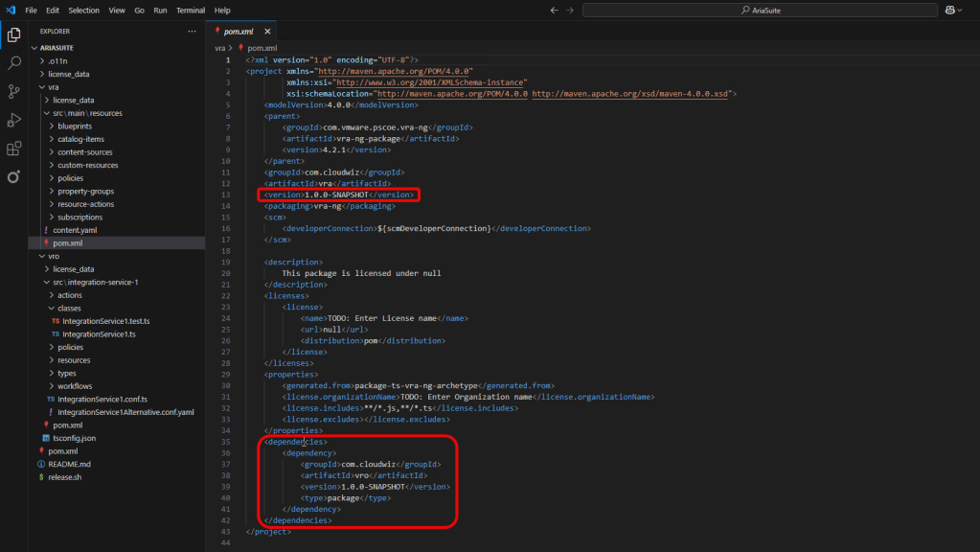Image resolution: width=980 pixels, height=552 pixels.
Task: Click the Explorer icon in activity bar
Action: tap(14, 35)
